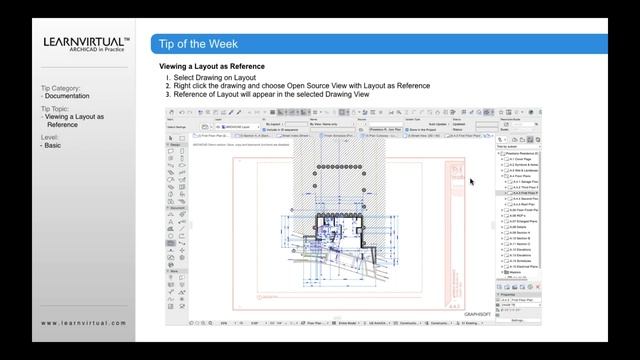The width and height of the screenshot is (640, 360).
Task: Collapse the Design section of the toolbox
Action: [168, 144]
